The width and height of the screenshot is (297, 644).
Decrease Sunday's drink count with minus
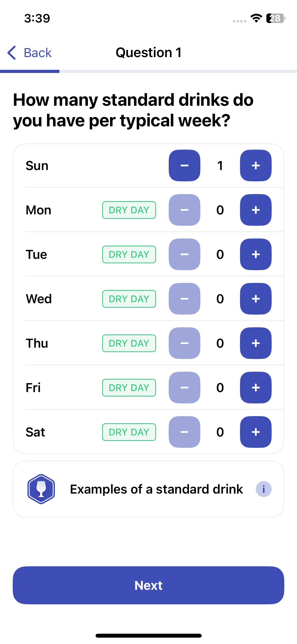tap(185, 165)
